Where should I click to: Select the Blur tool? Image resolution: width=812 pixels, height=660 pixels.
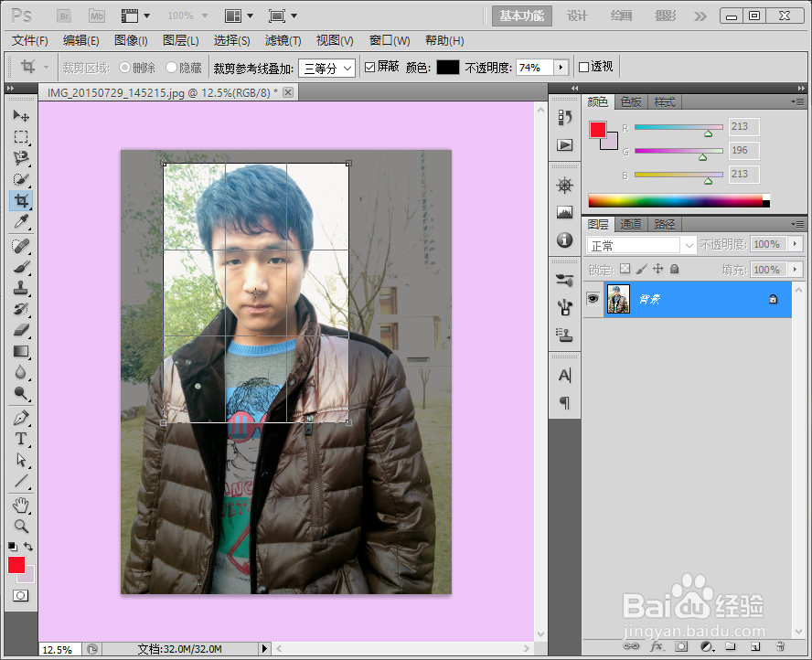pos(21,373)
